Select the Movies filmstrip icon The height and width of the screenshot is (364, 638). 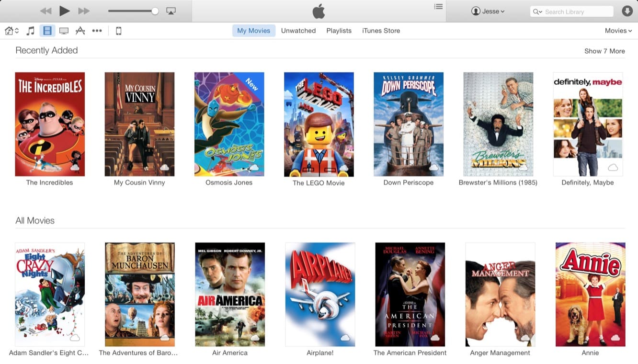[x=47, y=31]
